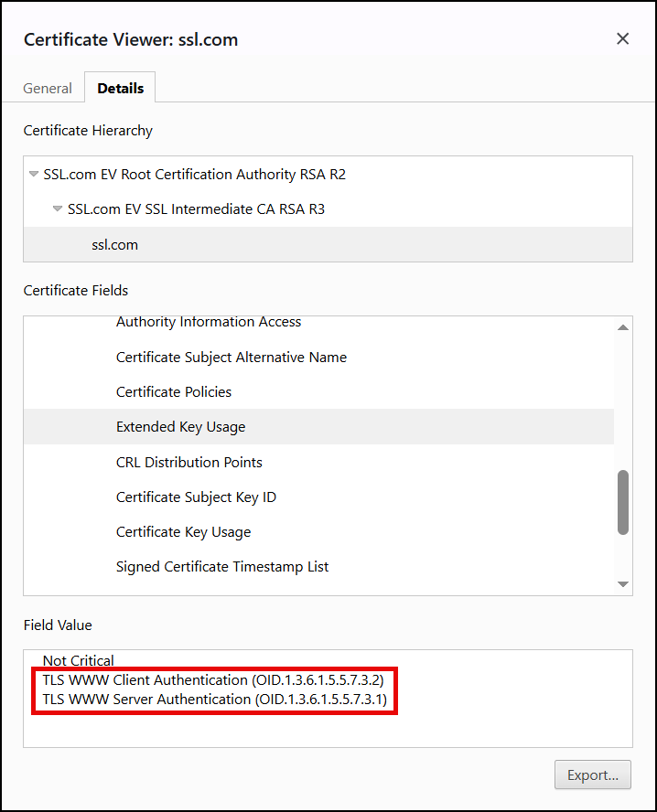The height and width of the screenshot is (812, 657).
Task: Collapse the SSL.com EV Root Certification Authority node
Action: [x=34, y=174]
